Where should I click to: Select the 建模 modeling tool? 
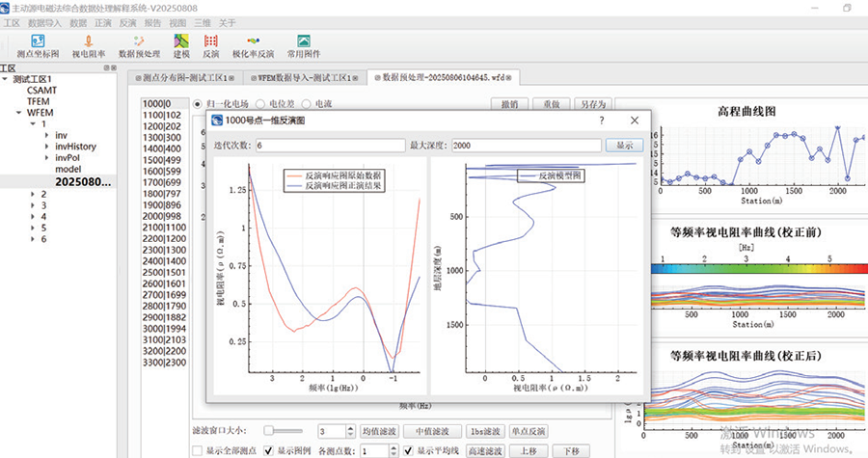pyautogui.click(x=181, y=45)
